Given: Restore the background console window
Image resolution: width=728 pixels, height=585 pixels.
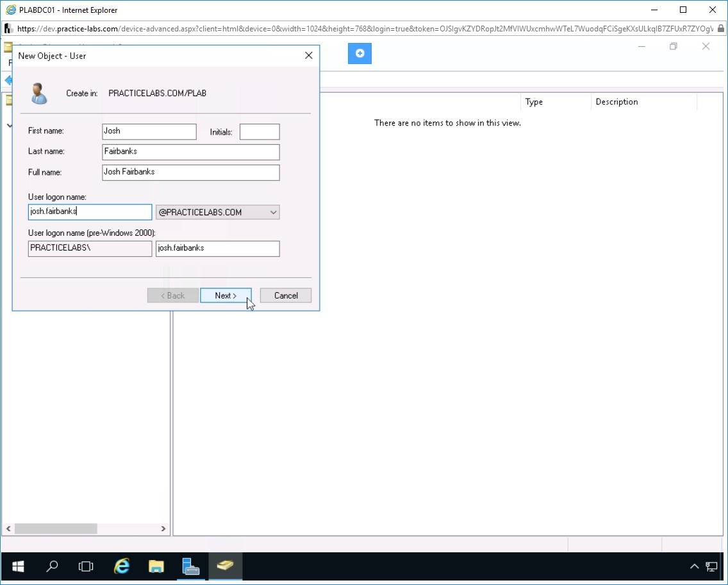Looking at the screenshot, I should [674, 46].
